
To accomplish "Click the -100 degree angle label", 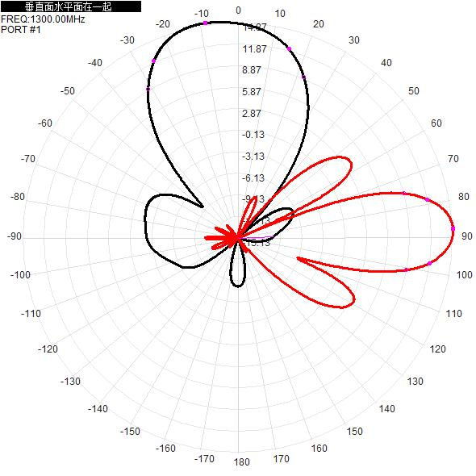I will coord(20,275).
